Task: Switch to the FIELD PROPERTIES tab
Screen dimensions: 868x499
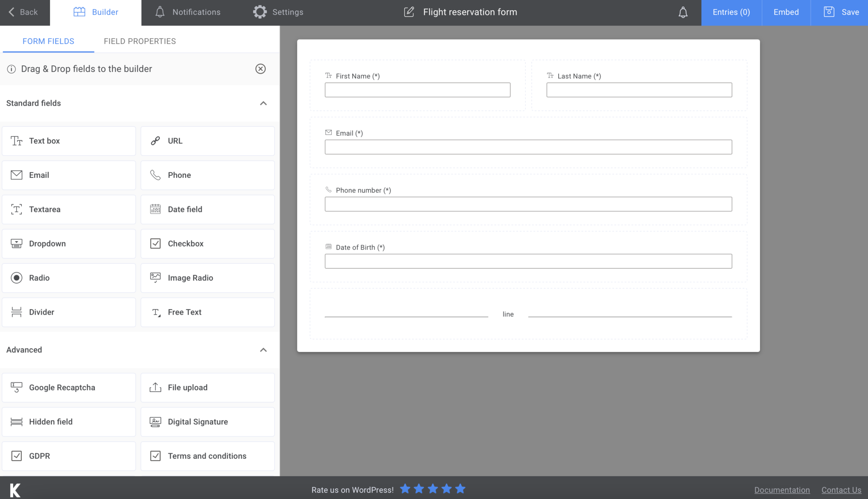Action: point(139,41)
